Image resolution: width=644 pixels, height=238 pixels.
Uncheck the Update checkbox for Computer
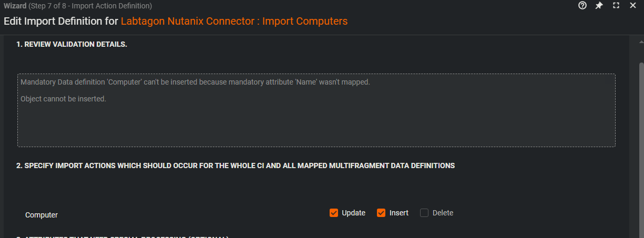(333, 213)
